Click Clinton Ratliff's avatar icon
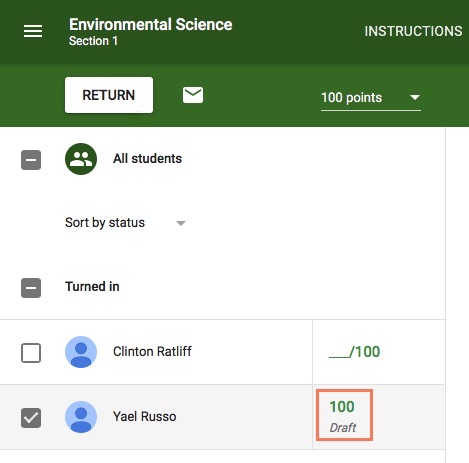The width and height of the screenshot is (469, 463). [81, 352]
